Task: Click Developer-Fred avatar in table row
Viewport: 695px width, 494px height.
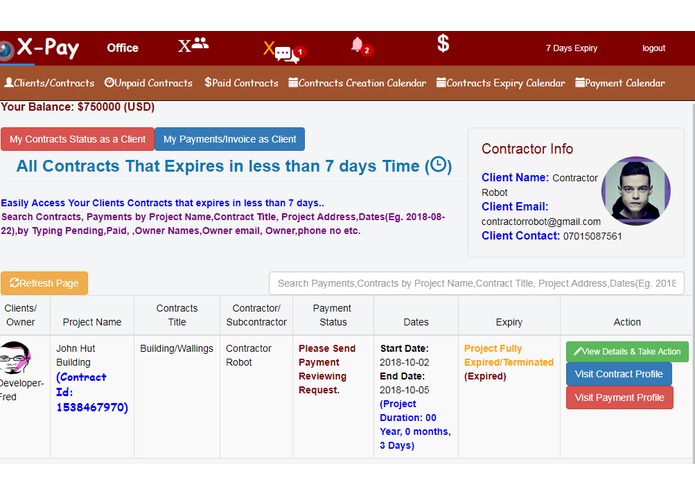Action: point(16,358)
